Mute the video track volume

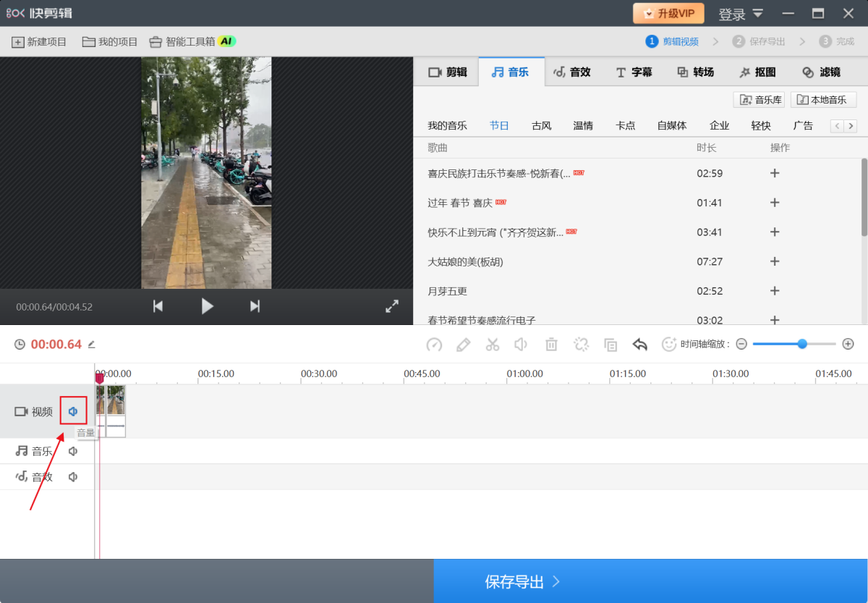coord(73,411)
